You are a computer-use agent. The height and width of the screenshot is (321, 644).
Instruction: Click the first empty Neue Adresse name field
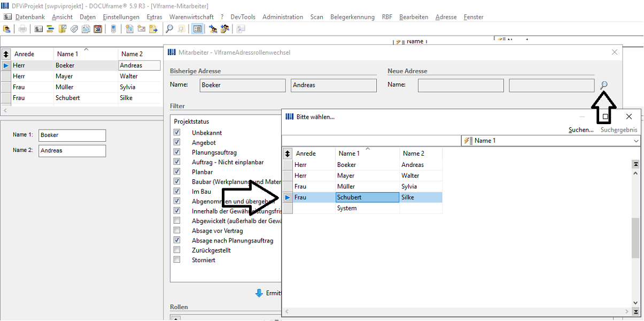pyautogui.click(x=461, y=86)
